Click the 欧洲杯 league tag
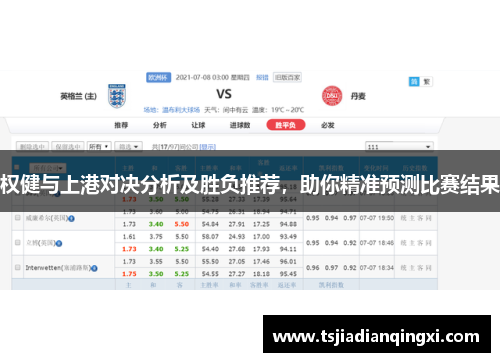 click(x=158, y=77)
